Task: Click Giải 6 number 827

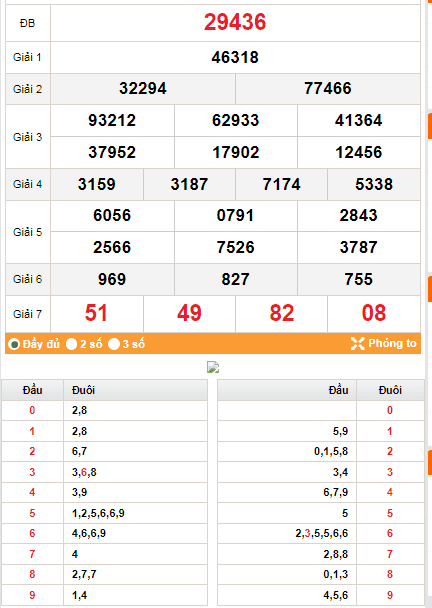Action: click(235, 280)
